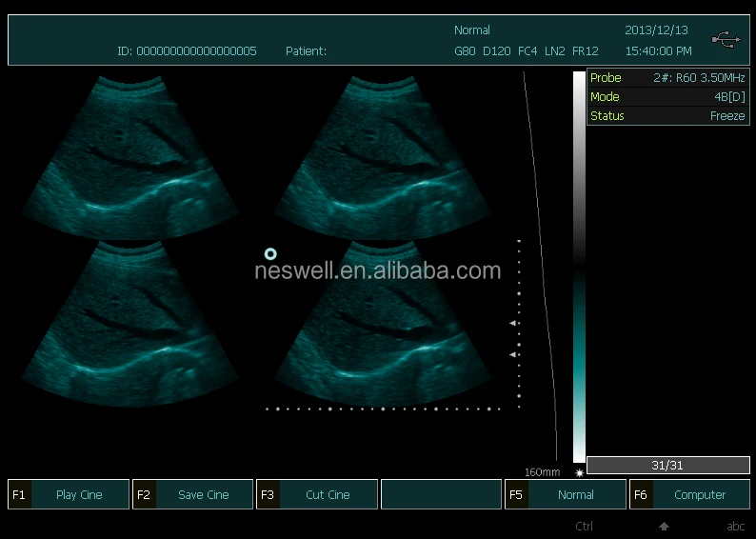Click the lower focus arrow on depth scale
Screen dimensions: 756x539
pyautogui.click(x=513, y=354)
